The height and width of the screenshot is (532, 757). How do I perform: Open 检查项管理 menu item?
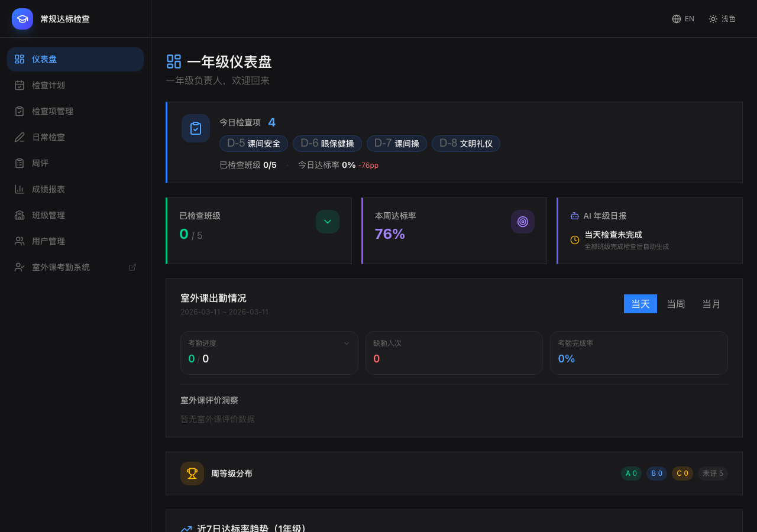[x=76, y=111]
